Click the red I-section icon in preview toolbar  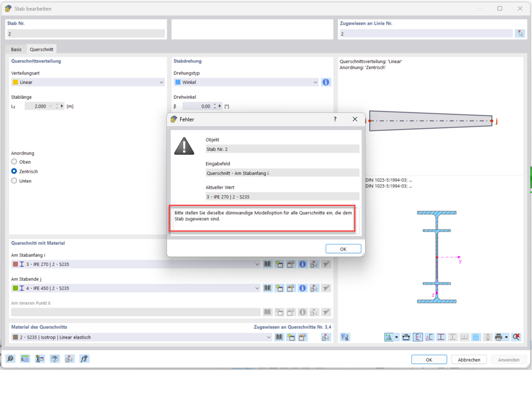[441, 337]
